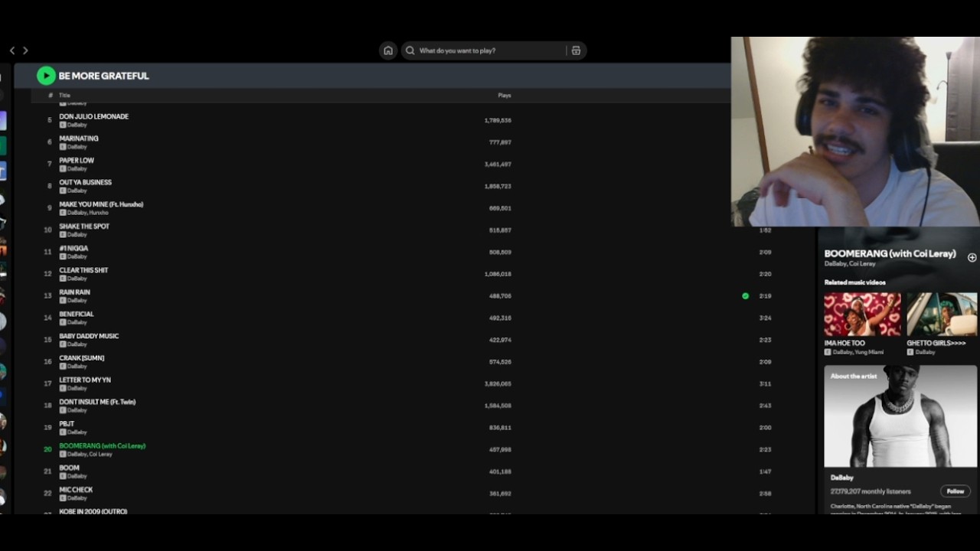Toggle the green saved checkmark on RAIN RAIN
This screenshot has height=551, width=980.
[x=745, y=295]
